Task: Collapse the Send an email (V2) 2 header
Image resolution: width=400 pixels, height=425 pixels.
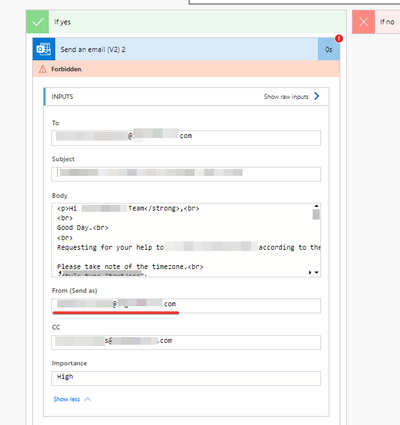Action: (x=186, y=49)
